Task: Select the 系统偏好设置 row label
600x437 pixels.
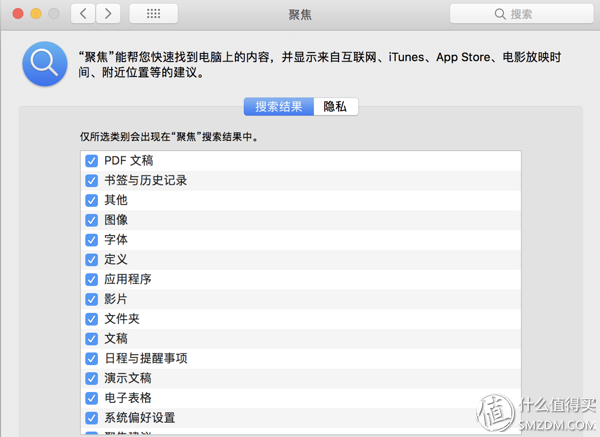Action: pos(140,418)
